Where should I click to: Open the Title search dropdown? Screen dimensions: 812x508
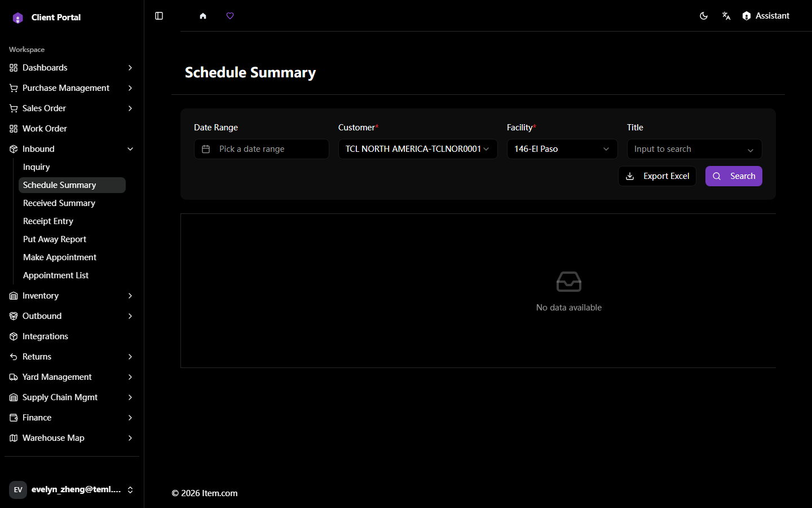pyautogui.click(x=694, y=149)
